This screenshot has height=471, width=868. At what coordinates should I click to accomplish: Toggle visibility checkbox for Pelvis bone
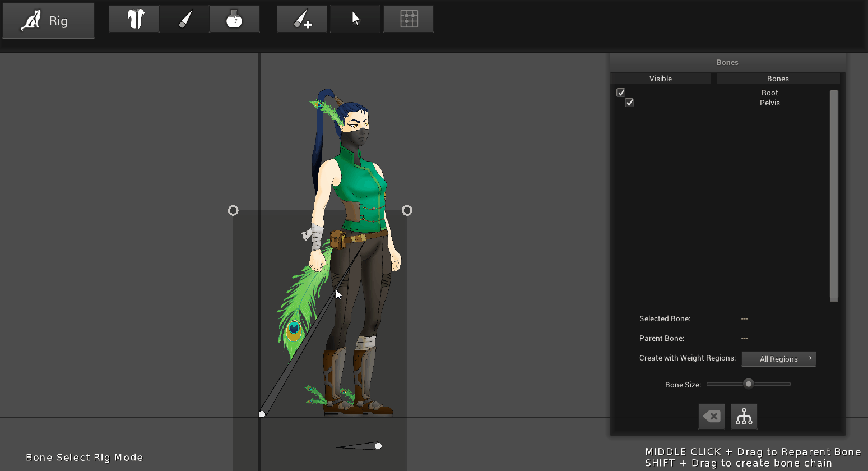(x=629, y=103)
